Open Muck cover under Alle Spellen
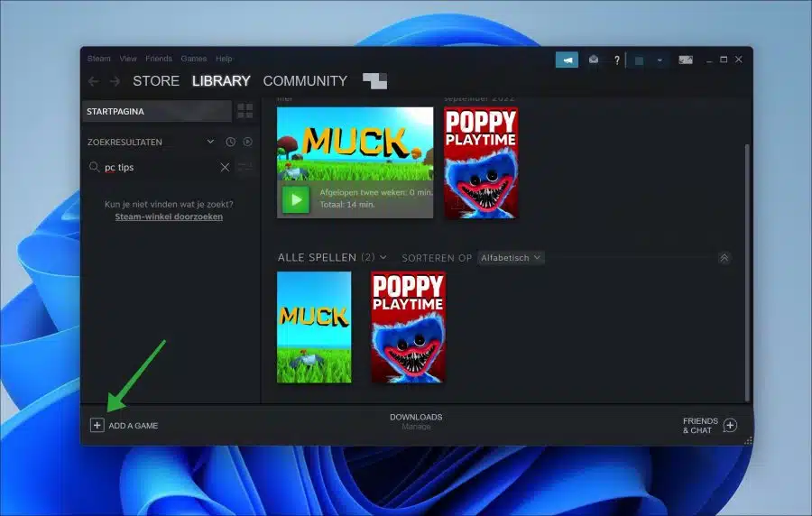Viewport: 812px width, 516px height. click(314, 327)
